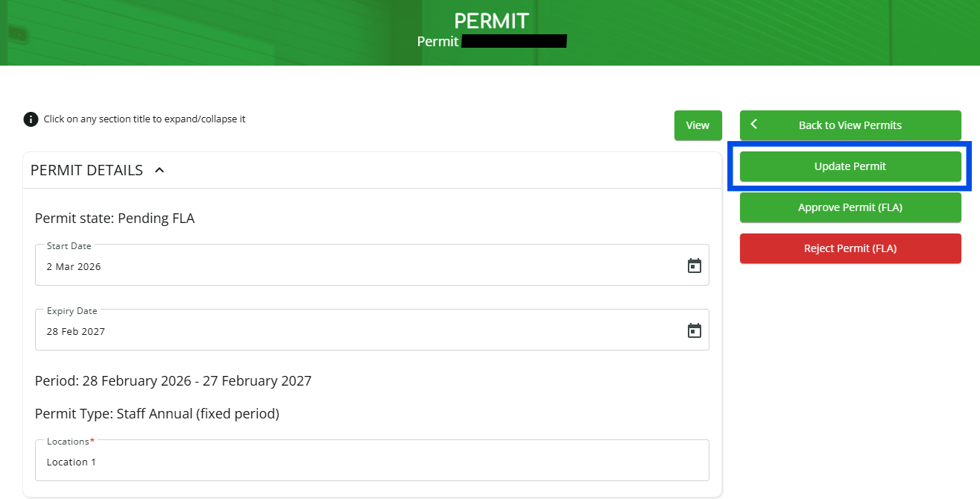Click the Permit state: Pending FLA text
980x499 pixels.
coord(115,219)
